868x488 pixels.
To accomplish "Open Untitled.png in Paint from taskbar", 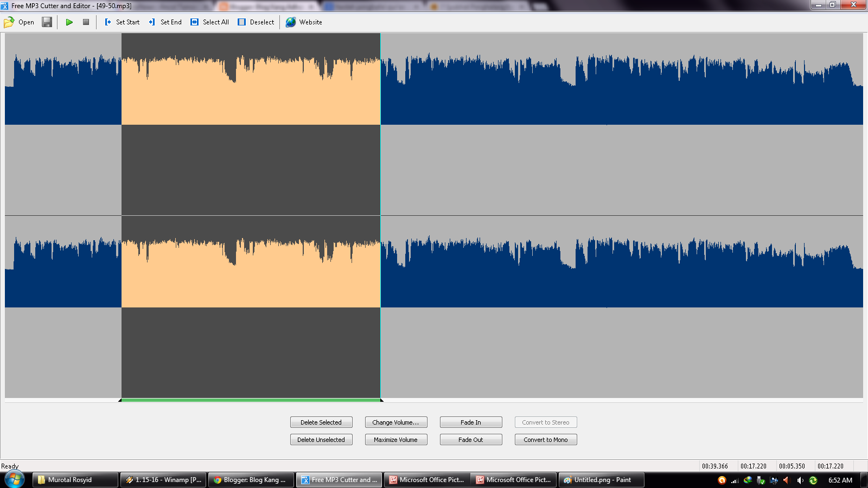I will click(599, 480).
